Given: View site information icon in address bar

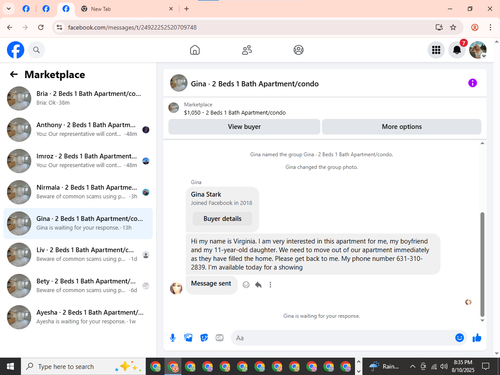Looking at the screenshot, I should click(59, 27).
